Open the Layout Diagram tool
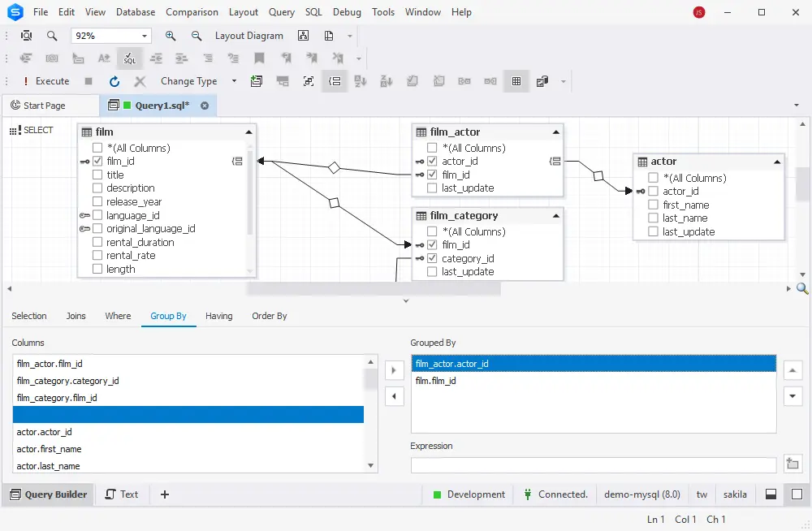 tap(249, 36)
